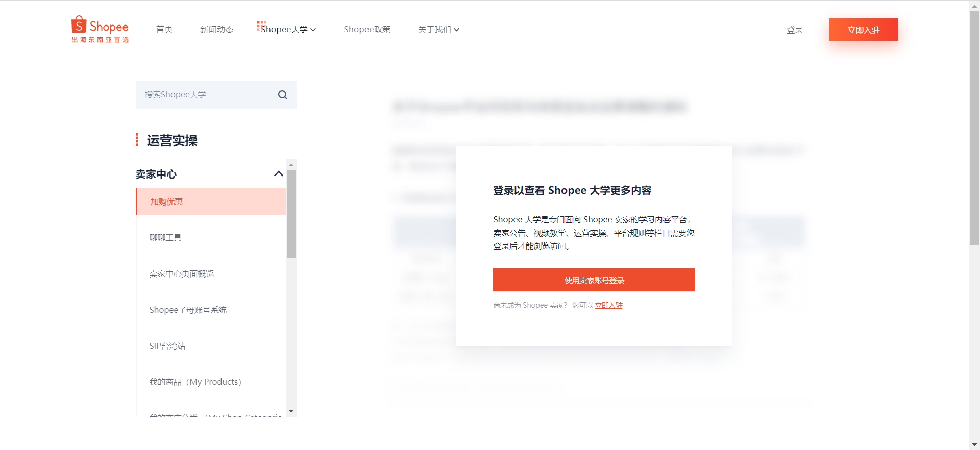Image resolution: width=980 pixels, height=450 pixels.
Task: Open the Shopee大学 dropdown menu
Action: click(288, 29)
